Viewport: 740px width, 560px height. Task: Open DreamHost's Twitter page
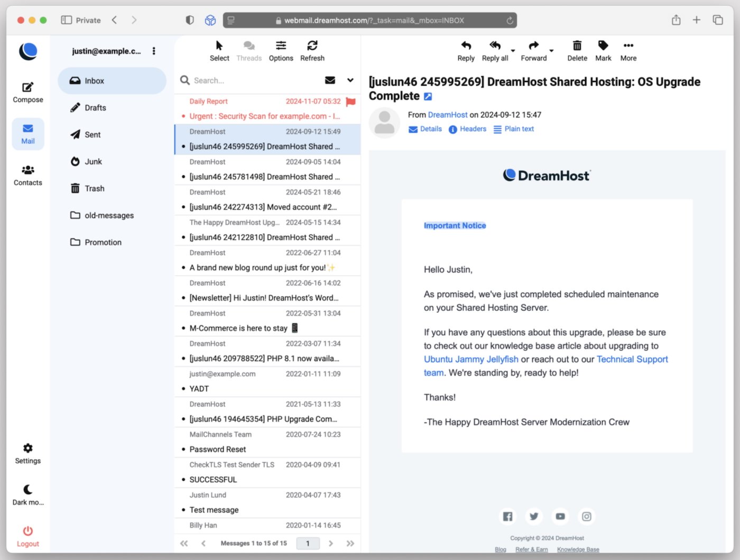pos(533,516)
